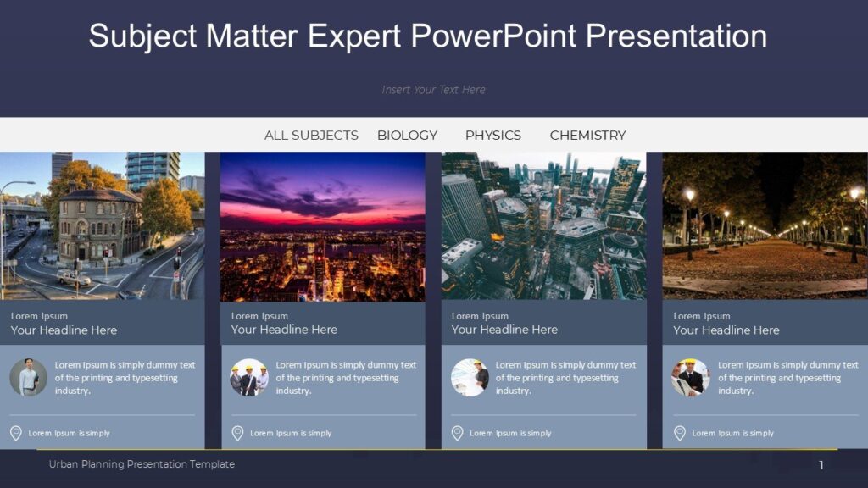Viewport: 868px width, 488px height.
Task: Click the location pin icon on the third card
Action: 457,432
